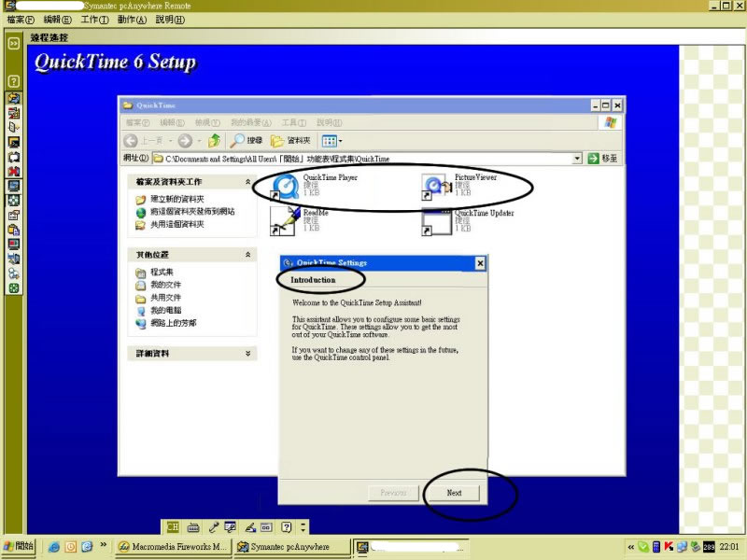Click the CH language indicator on the language bar
This screenshot has width=747, height=560.
click(x=173, y=527)
